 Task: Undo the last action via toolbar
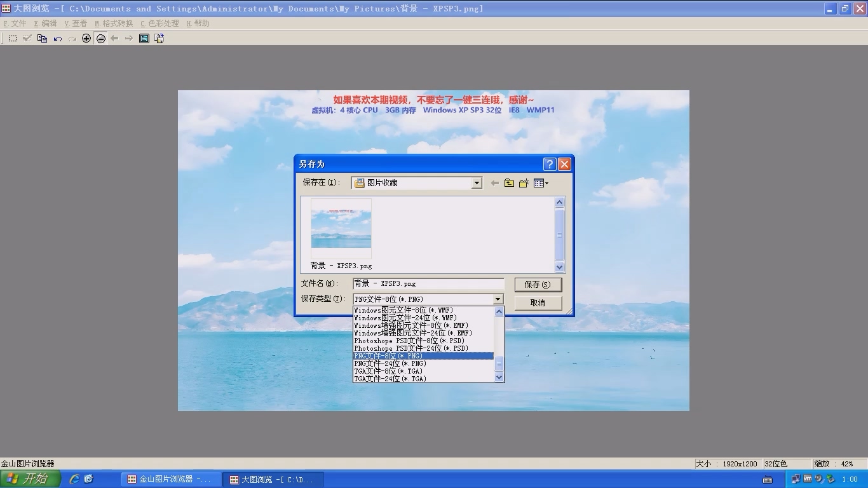click(58, 39)
